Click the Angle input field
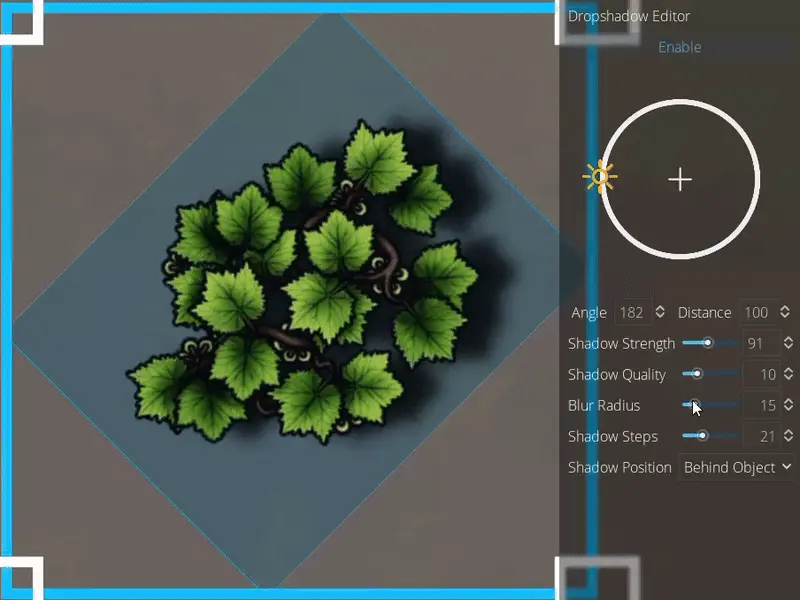The height and width of the screenshot is (600, 800). [x=632, y=313]
